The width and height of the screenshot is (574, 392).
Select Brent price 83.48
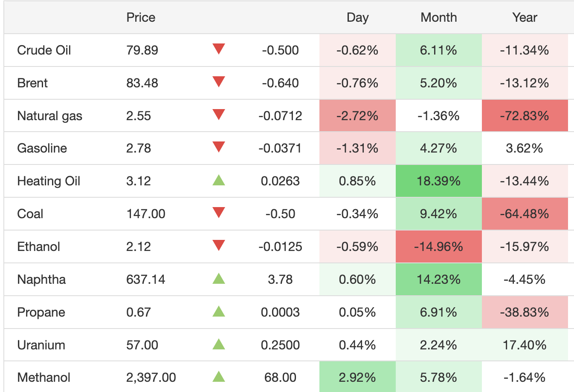[x=142, y=83]
